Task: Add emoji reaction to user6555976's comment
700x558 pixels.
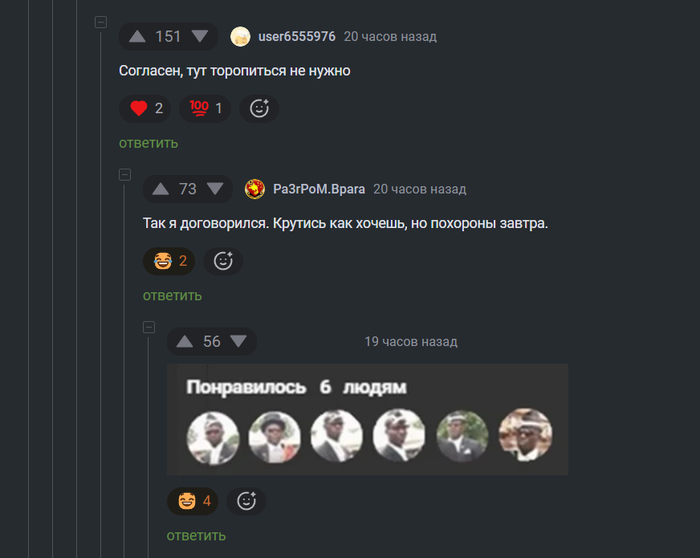Action: pyautogui.click(x=259, y=108)
